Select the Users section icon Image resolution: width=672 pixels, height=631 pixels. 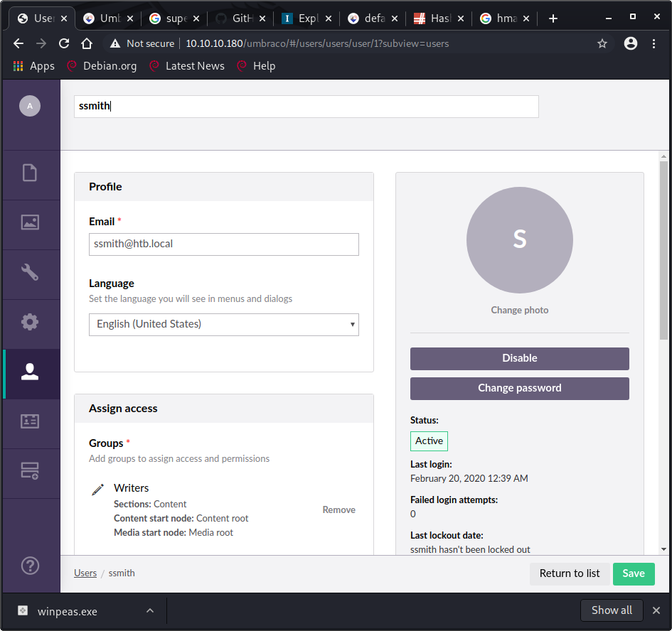[30, 372]
